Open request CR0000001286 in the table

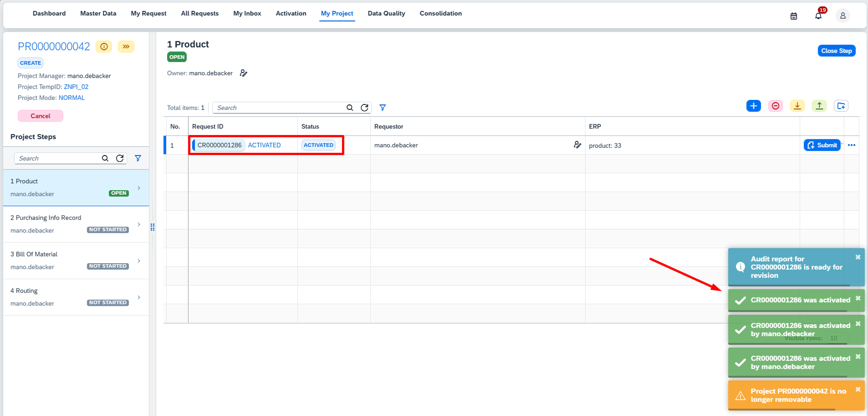(x=219, y=145)
